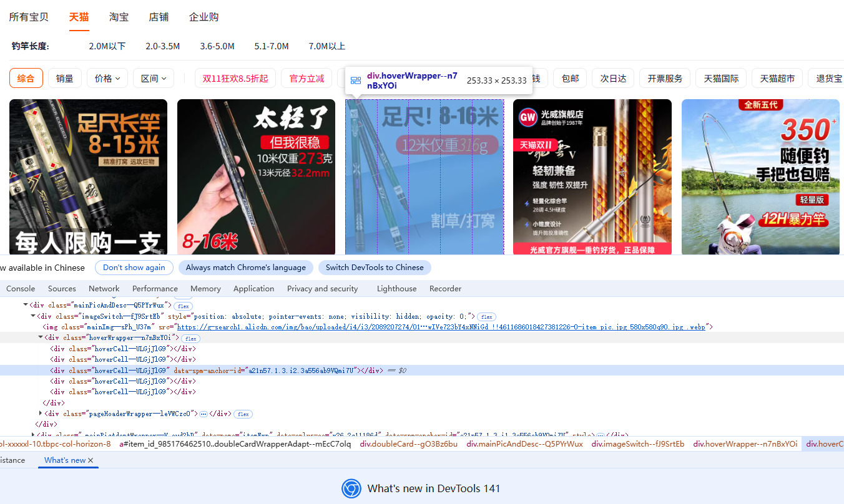Close the What's new drawer tab
Viewport: 844px width, 504px height.
[x=91, y=460]
